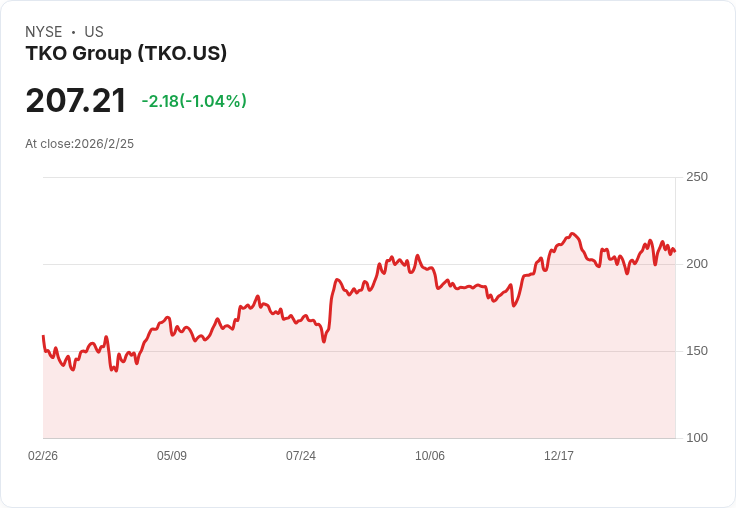Click the US market label
Viewport: 736px width, 508px height.
click(x=94, y=32)
